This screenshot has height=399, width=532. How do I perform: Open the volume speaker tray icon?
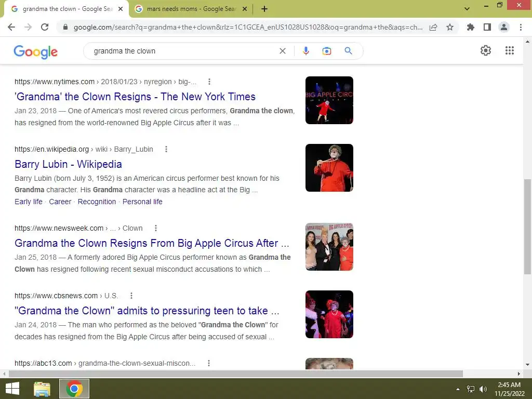click(483, 389)
